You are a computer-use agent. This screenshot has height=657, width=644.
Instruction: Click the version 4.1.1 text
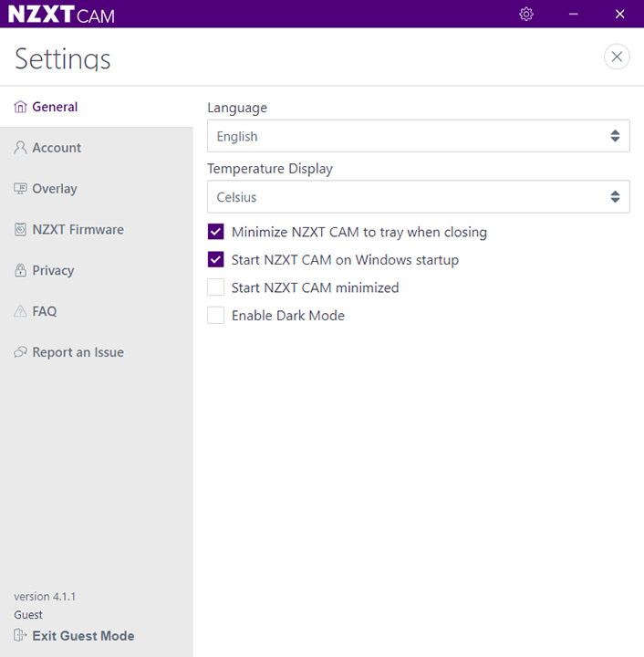[x=45, y=596]
